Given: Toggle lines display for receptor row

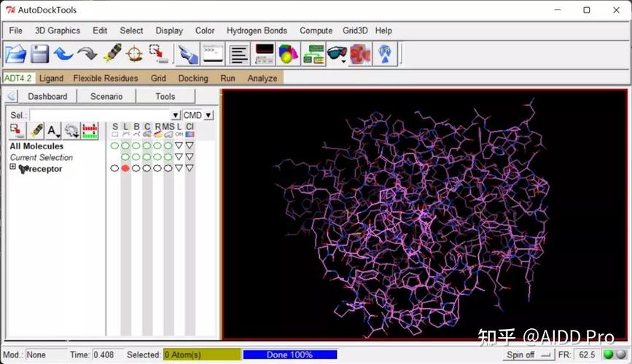Looking at the screenshot, I should 125,168.
